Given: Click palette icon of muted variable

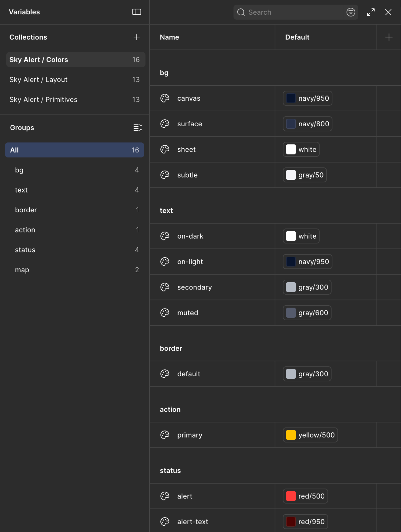Looking at the screenshot, I should coord(165,313).
